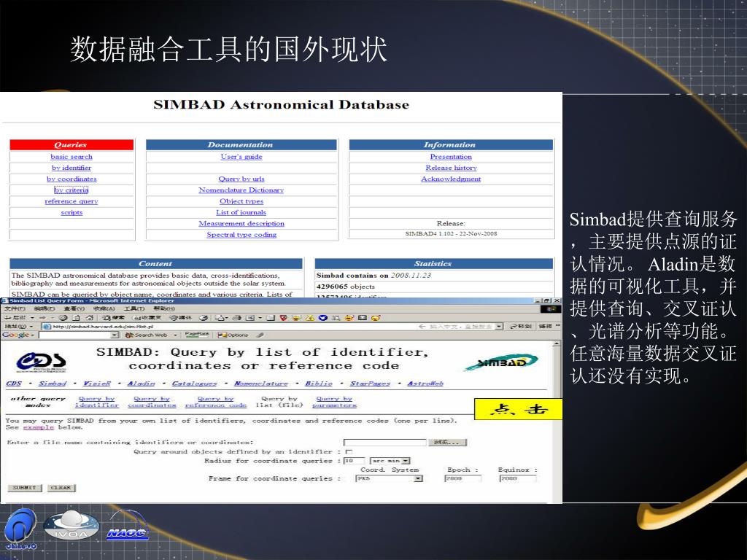Open the 'by criteria' query link

coord(71,190)
